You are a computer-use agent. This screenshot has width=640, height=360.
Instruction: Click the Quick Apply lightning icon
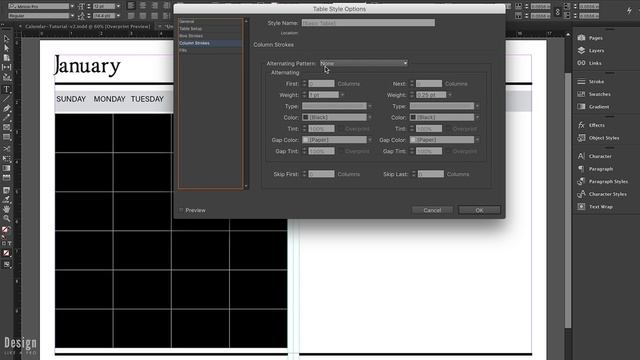click(x=629, y=11)
